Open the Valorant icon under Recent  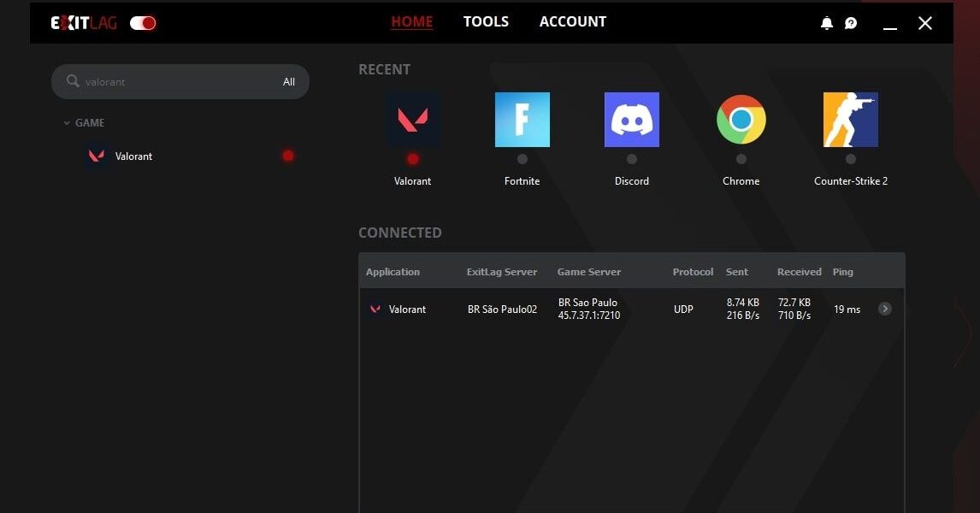tap(412, 120)
